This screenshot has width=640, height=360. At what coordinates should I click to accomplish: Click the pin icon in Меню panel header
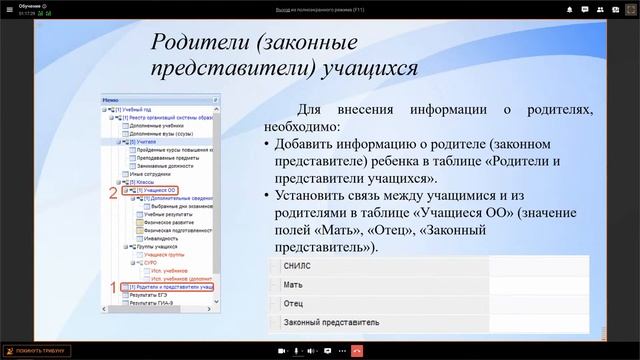[x=215, y=100]
